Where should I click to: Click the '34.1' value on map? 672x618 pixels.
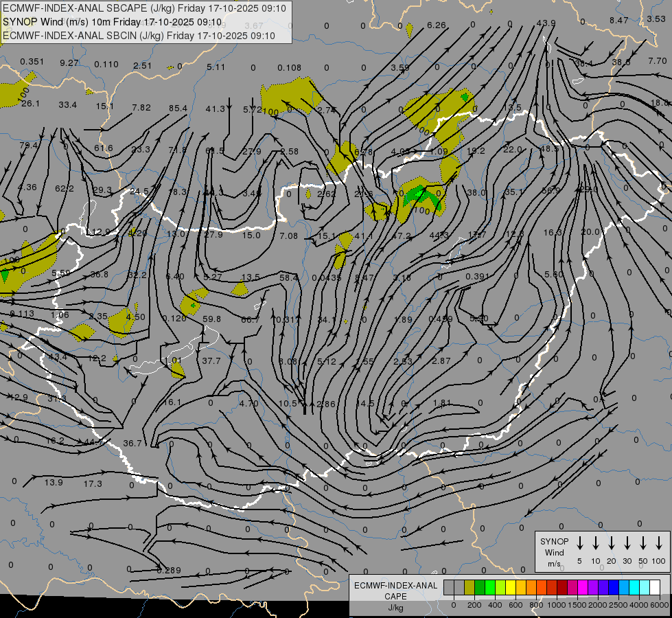click(x=326, y=319)
